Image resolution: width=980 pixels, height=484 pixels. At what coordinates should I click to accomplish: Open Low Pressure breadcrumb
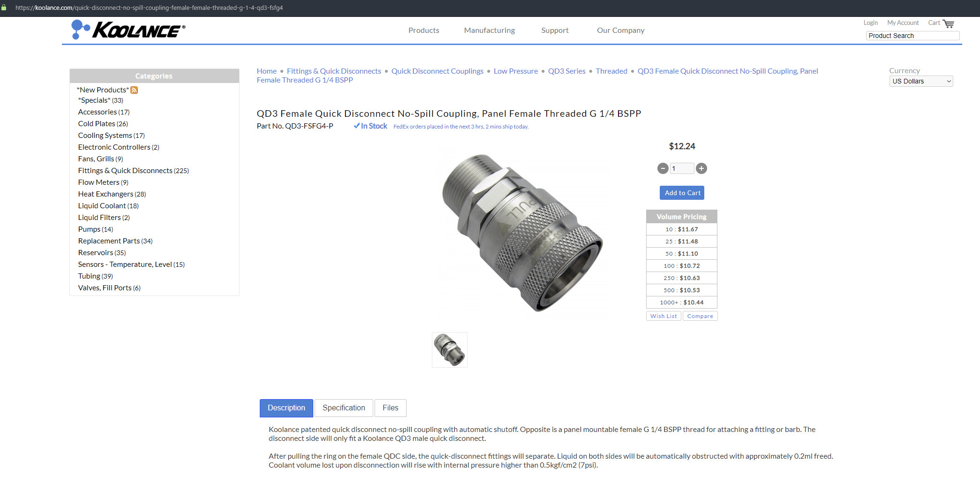(x=516, y=71)
